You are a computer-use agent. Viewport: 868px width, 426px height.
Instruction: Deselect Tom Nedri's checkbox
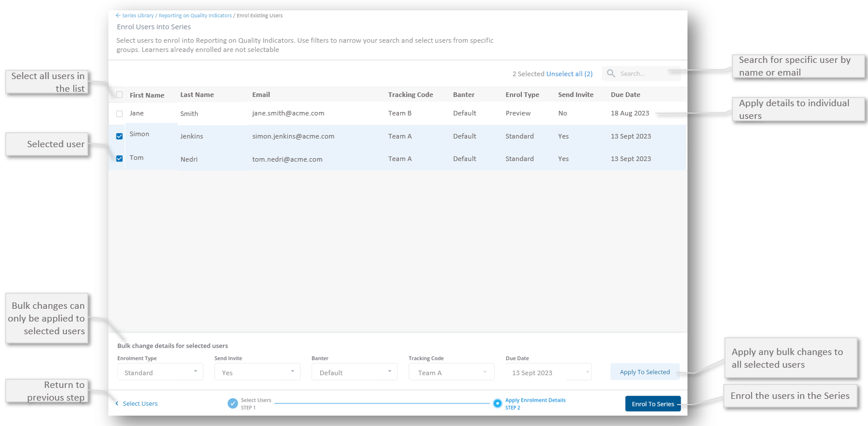119,159
